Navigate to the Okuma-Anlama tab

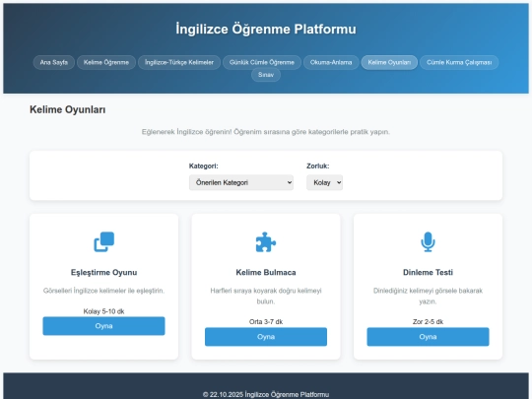331,62
